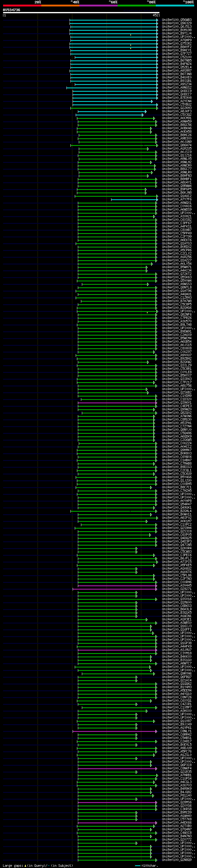Image resolution: width=197 pixels, height=868 pixels.
Task: Click the arrowhead ending the A7Y7F6 hit bar
Action: click(x=157, y=200)
